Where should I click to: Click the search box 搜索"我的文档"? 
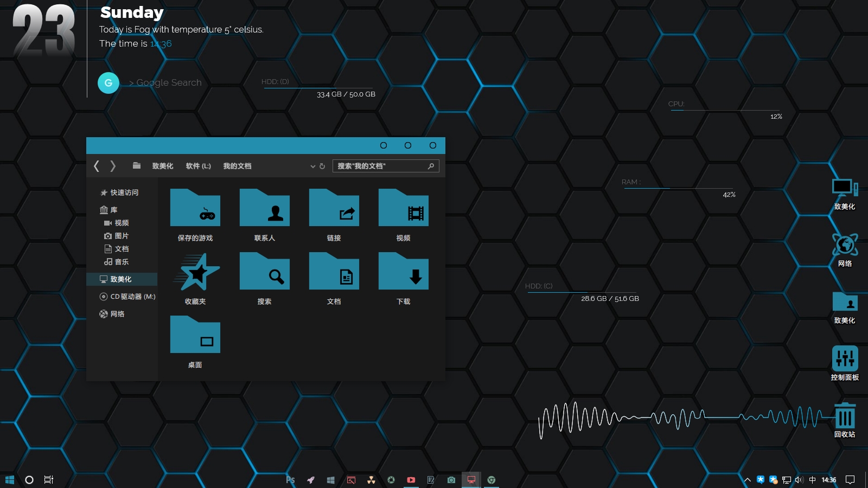coord(386,166)
